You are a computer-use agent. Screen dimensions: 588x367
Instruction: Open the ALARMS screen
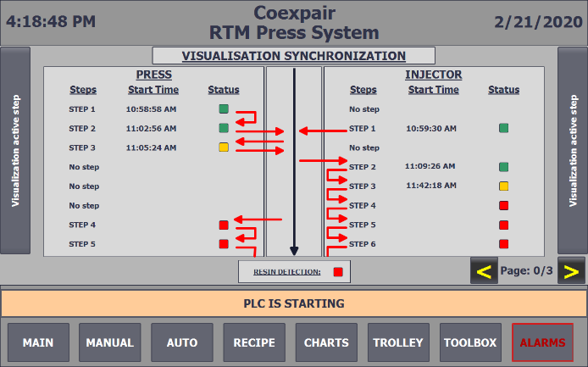click(542, 342)
